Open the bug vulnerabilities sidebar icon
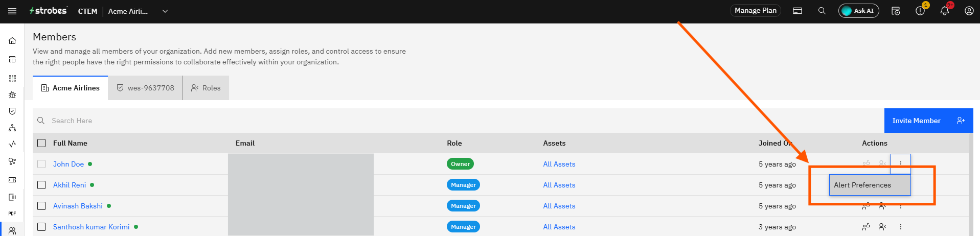Image resolution: width=980 pixels, height=236 pixels. point(12,95)
